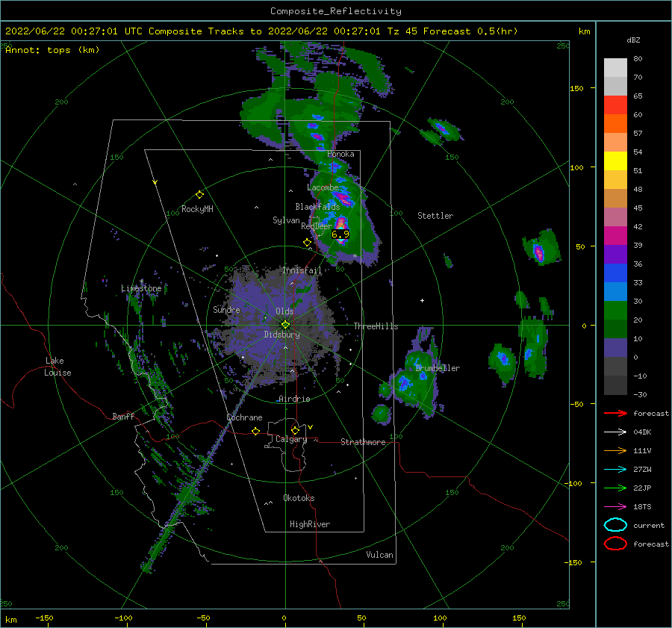Click the Innisfail city label
The height and width of the screenshot is (628, 672).
click(302, 270)
